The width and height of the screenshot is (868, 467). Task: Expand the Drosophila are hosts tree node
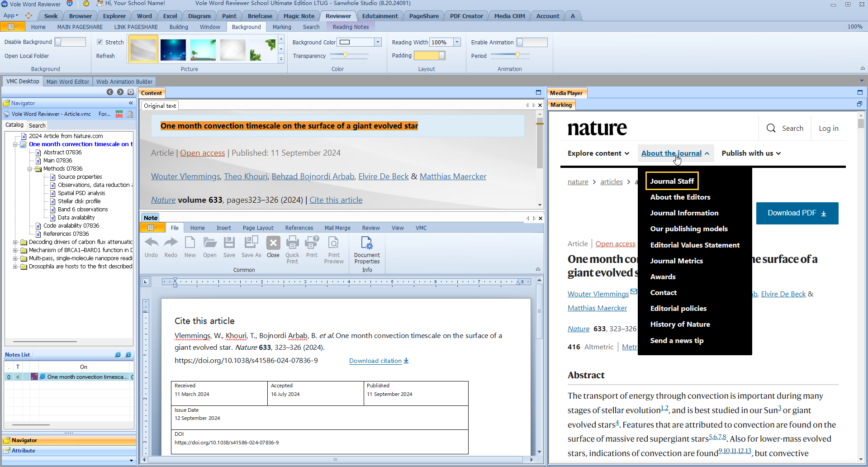15,267
